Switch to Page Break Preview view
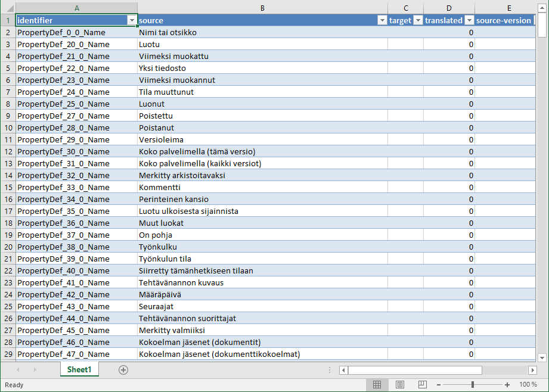Screen dimensions: 549x392 pos(423,385)
